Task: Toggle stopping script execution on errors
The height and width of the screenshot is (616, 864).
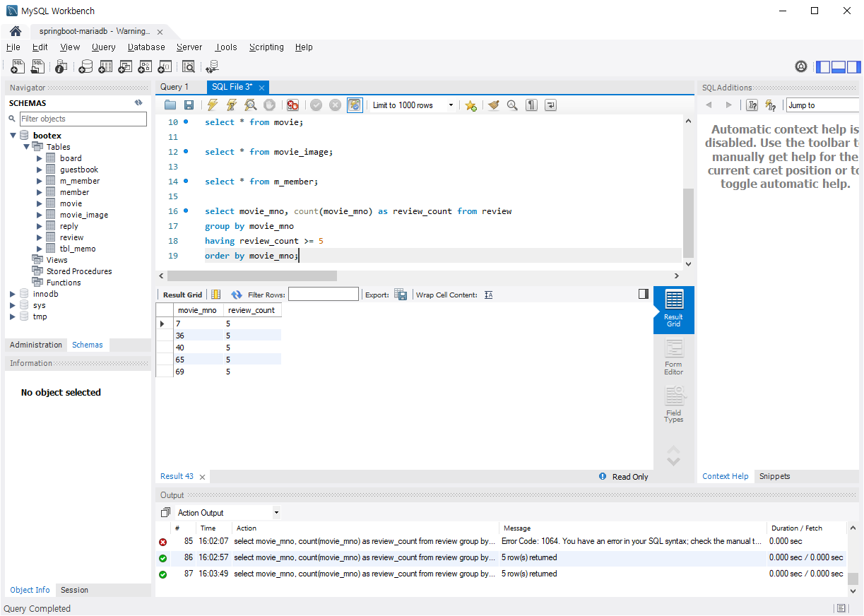Action: coord(292,105)
